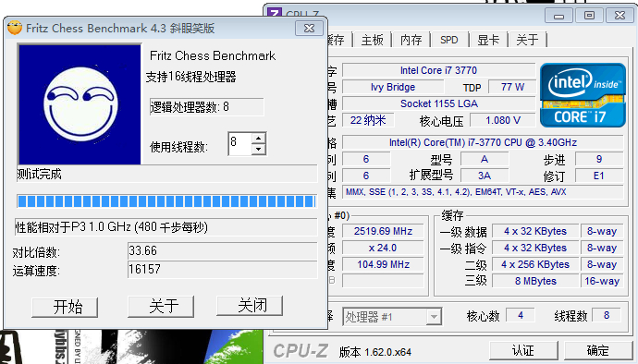Image resolution: width=638 pixels, height=364 pixels.
Task: Close the Fritz Chess Benchmark window
Action: 309,28
